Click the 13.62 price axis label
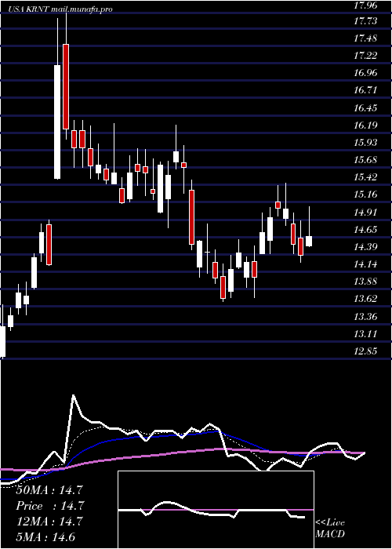Image resolution: width=392 pixels, height=549 pixels. [x=365, y=299]
